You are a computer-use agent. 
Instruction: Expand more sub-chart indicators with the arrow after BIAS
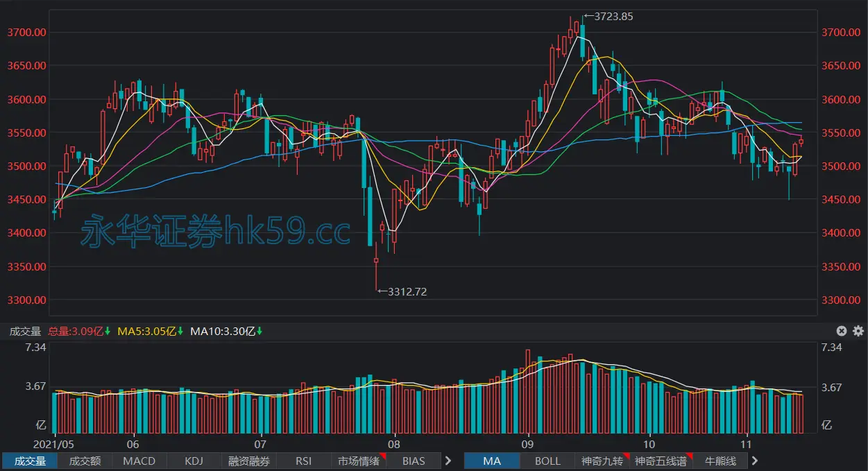tap(448, 461)
